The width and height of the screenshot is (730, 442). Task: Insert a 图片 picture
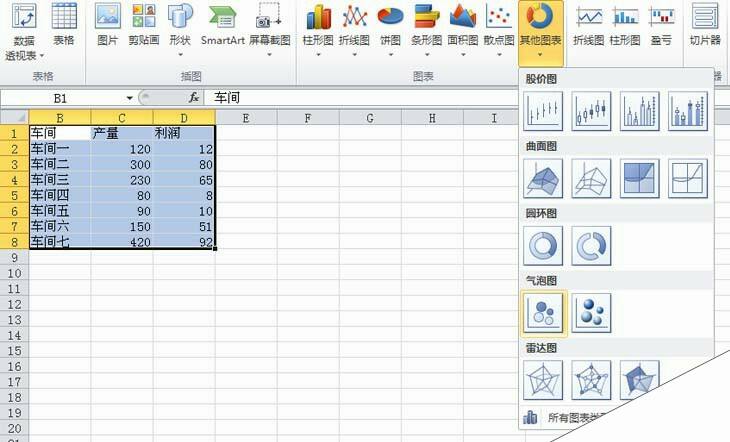click(x=108, y=24)
